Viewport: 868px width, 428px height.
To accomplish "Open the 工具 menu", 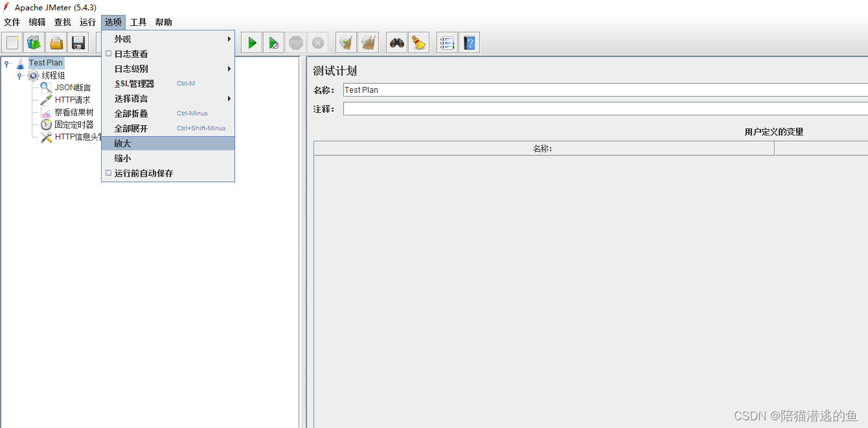I will (x=139, y=22).
